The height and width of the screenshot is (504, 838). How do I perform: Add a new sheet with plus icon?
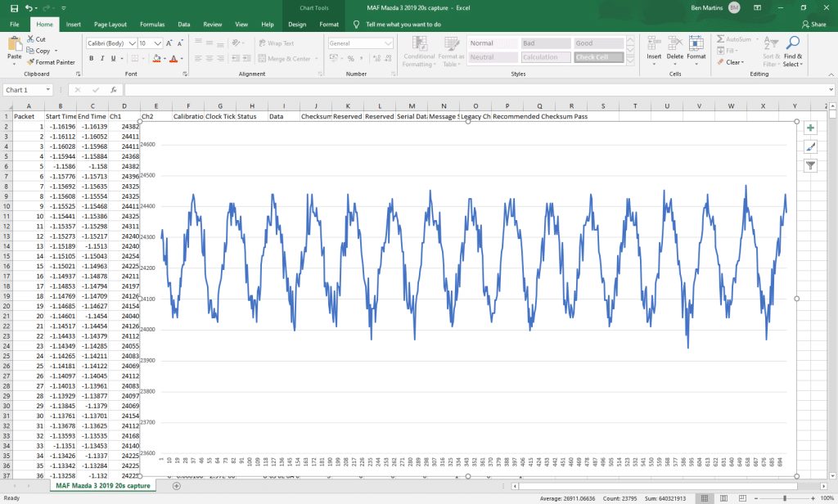pyautogui.click(x=177, y=486)
